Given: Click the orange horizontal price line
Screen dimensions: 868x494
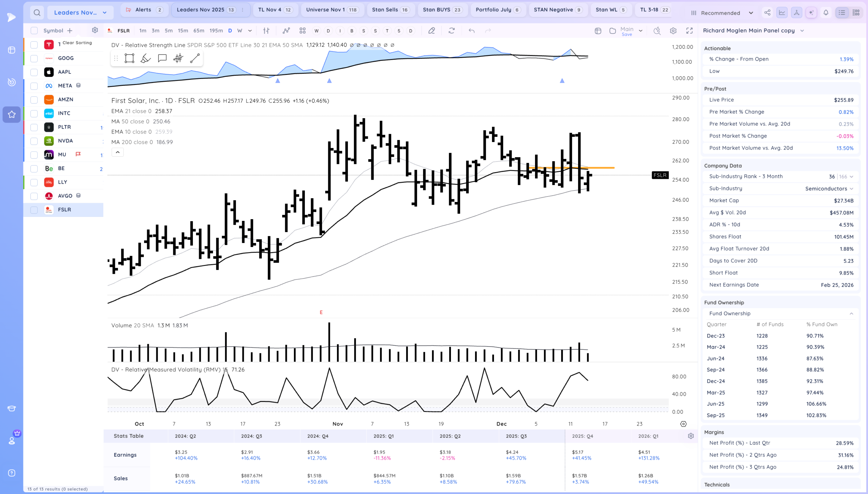Looking at the screenshot, I should [x=604, y=168].
